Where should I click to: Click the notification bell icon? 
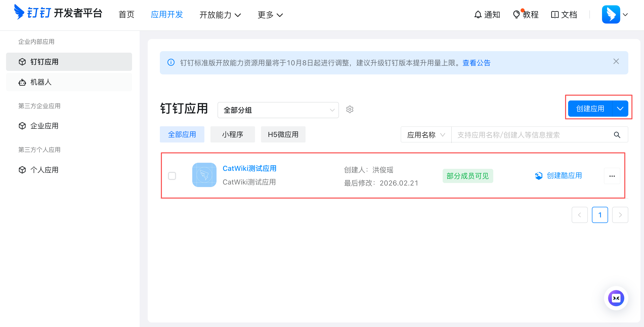click(478, 15)
